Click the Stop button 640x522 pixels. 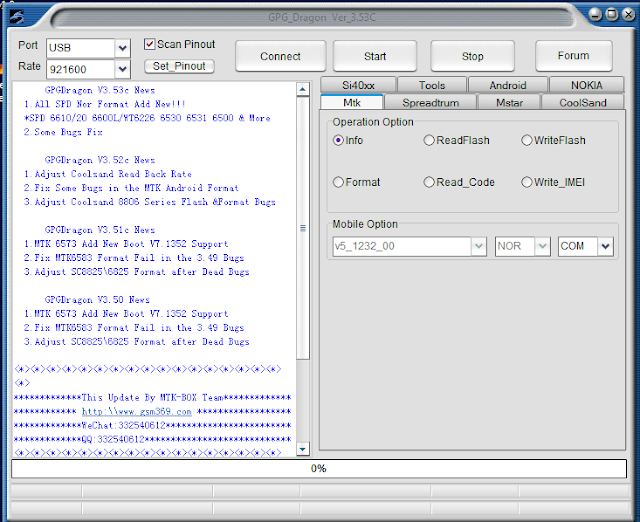coord(472,56)
